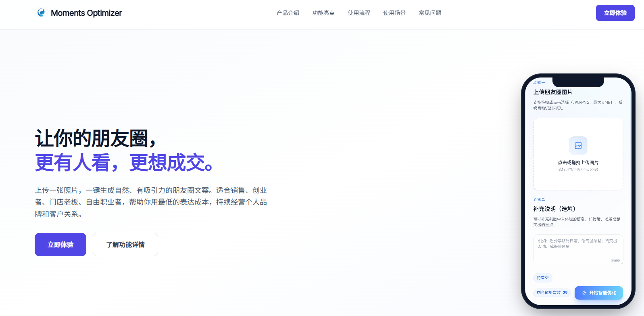Open the 产品介绍 nav item

click(288, 13)
